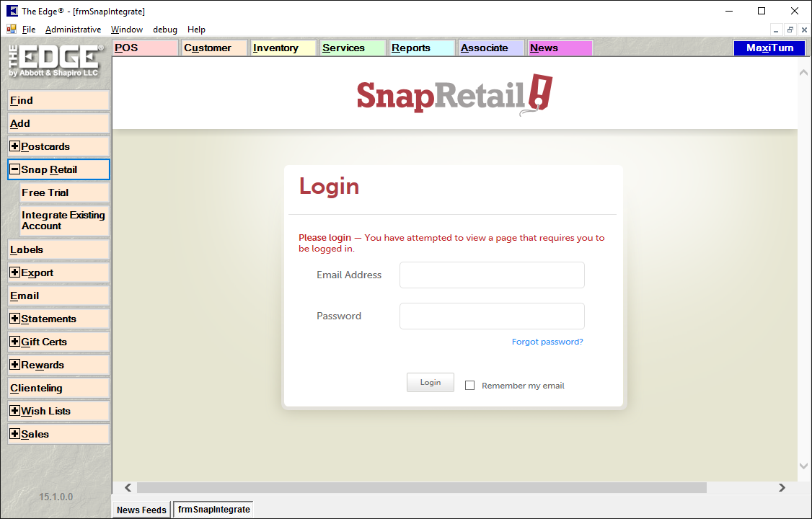Expand the Postcards section
Screen dimensions: 812x519
click(x=14, y=146)
